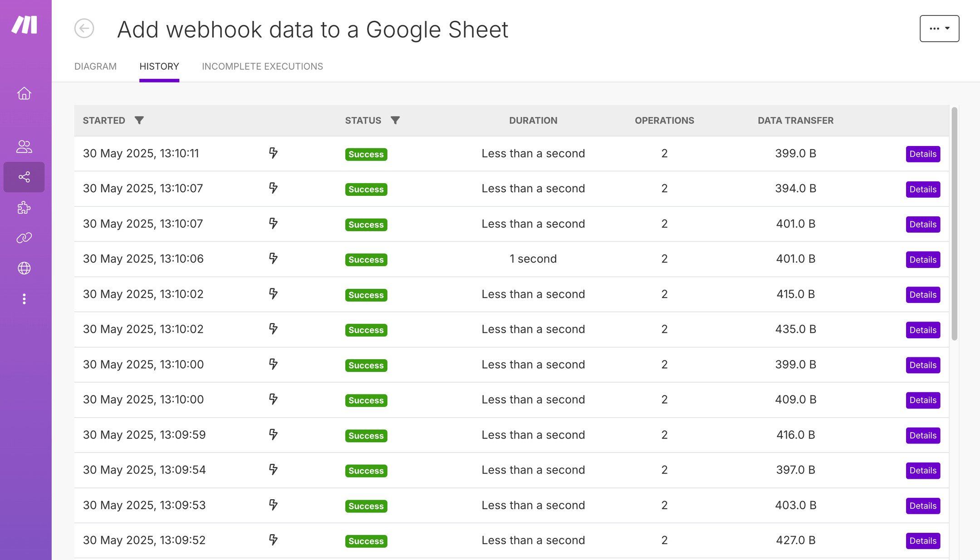Open the INCOMPLETE EXECUTIONS tab
This screenshot has width=980, height=560.
[262, 66]
